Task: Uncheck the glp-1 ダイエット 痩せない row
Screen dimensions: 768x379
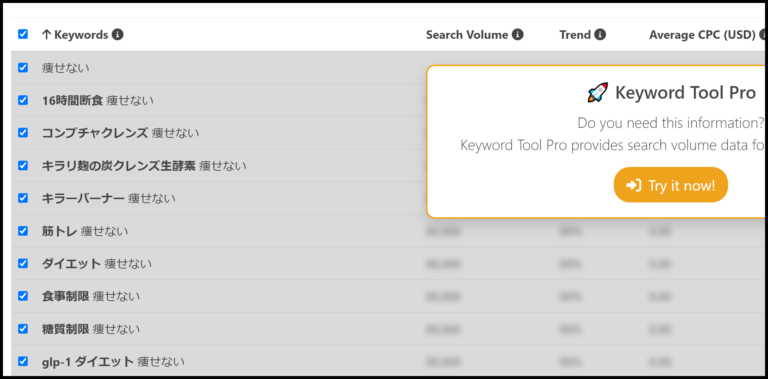Action: [23, 361]
